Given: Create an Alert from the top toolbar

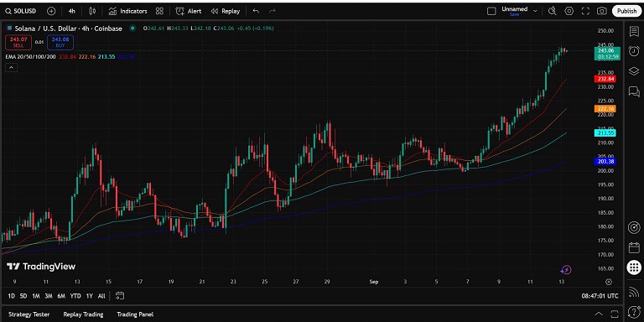Looking at the screenshot, I should click(189, 11).
